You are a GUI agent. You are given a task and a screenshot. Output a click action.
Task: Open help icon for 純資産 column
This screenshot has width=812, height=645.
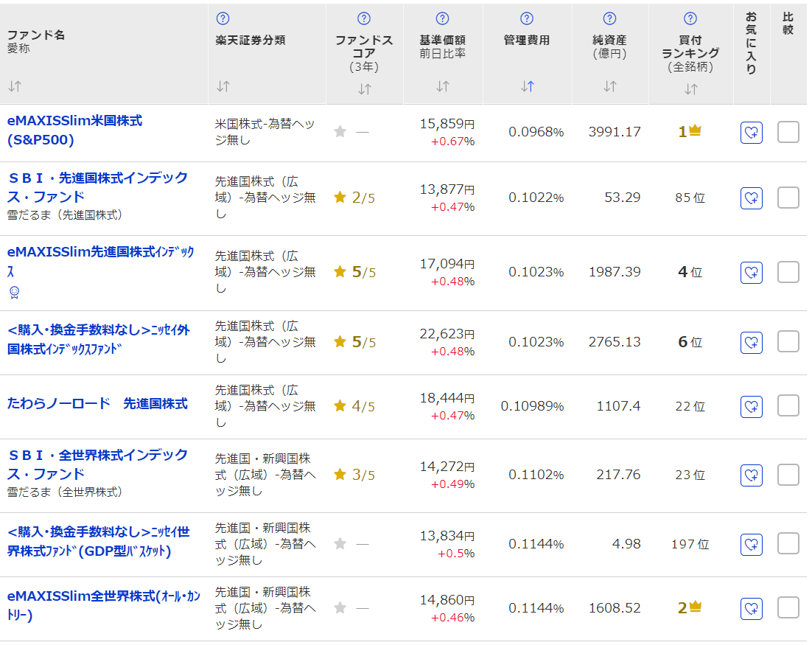(x=610, y=18)
